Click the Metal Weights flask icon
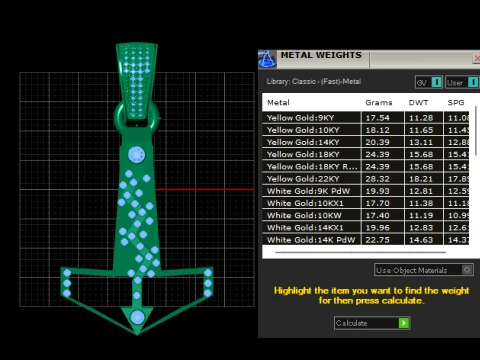 point(267,59)
